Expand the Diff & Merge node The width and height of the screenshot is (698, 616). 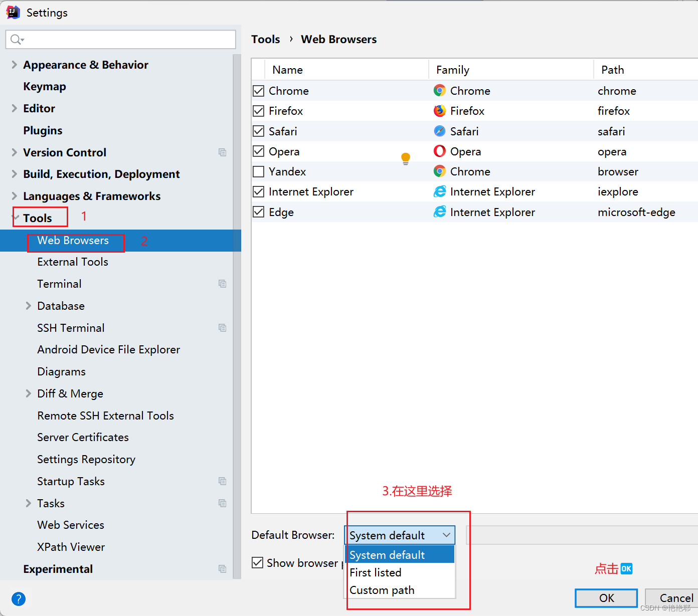pyautogui.click(x=28, y=393)
